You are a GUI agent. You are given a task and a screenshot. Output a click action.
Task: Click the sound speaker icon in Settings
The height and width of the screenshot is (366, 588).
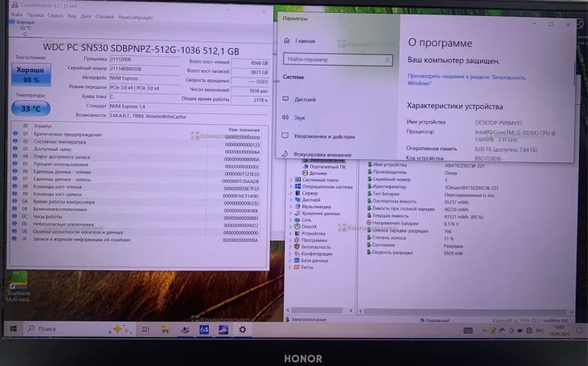(x=286, y=117)
